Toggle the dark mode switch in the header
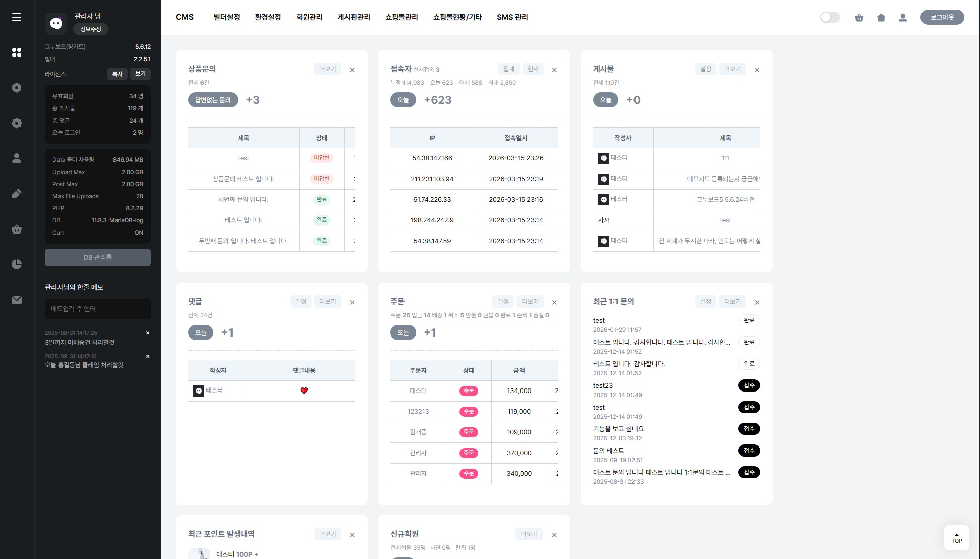This screenshot has width=980, height=559. [830, 18]
